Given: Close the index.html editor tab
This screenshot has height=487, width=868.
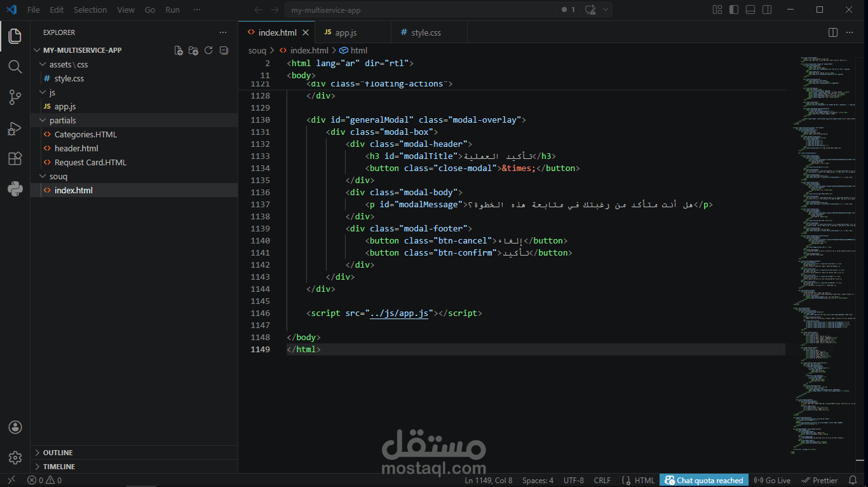Looking at the screenshot, I should [x=306, y=32].
